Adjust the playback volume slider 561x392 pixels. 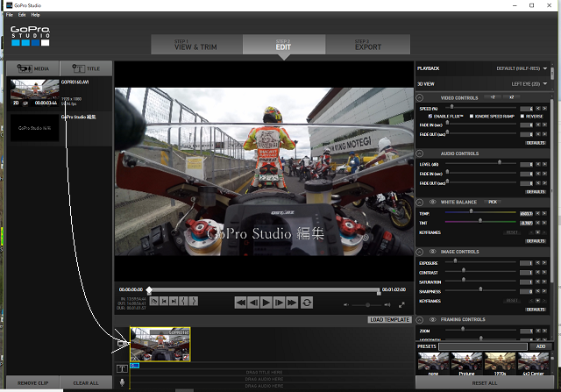367,304
